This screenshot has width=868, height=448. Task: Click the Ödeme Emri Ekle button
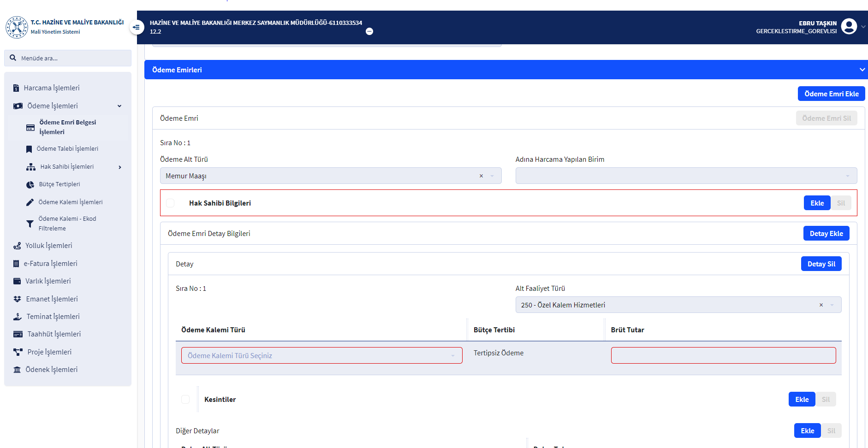(x=831, y=94)
